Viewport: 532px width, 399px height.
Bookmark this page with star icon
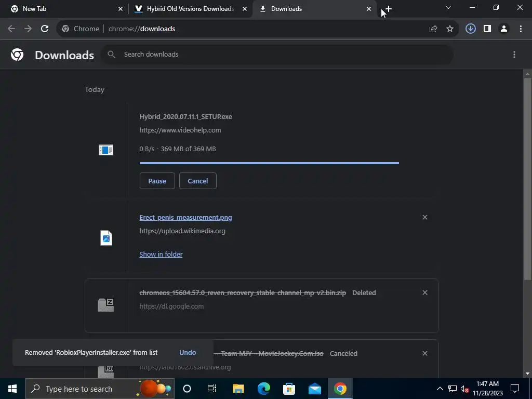(450, 29)
